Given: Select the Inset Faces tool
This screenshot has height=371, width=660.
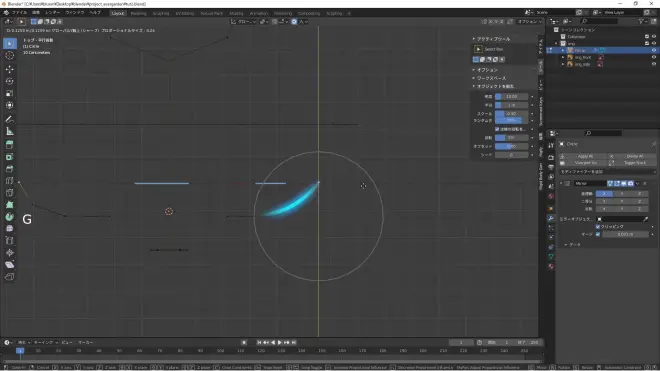Looking at the screenshot, I should (x=10, y=157).
